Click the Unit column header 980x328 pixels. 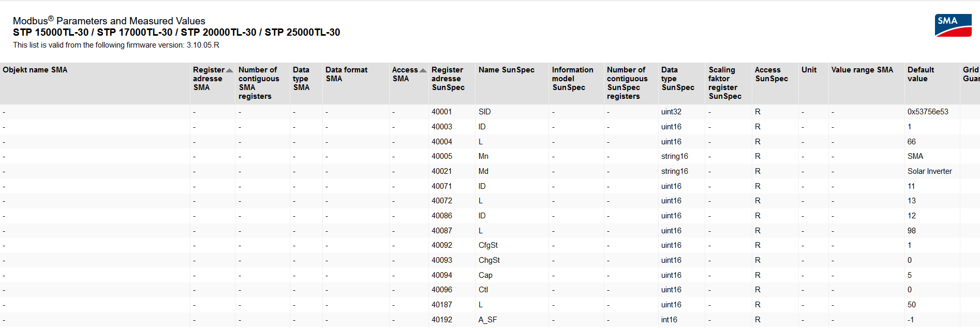coord(809,70)
